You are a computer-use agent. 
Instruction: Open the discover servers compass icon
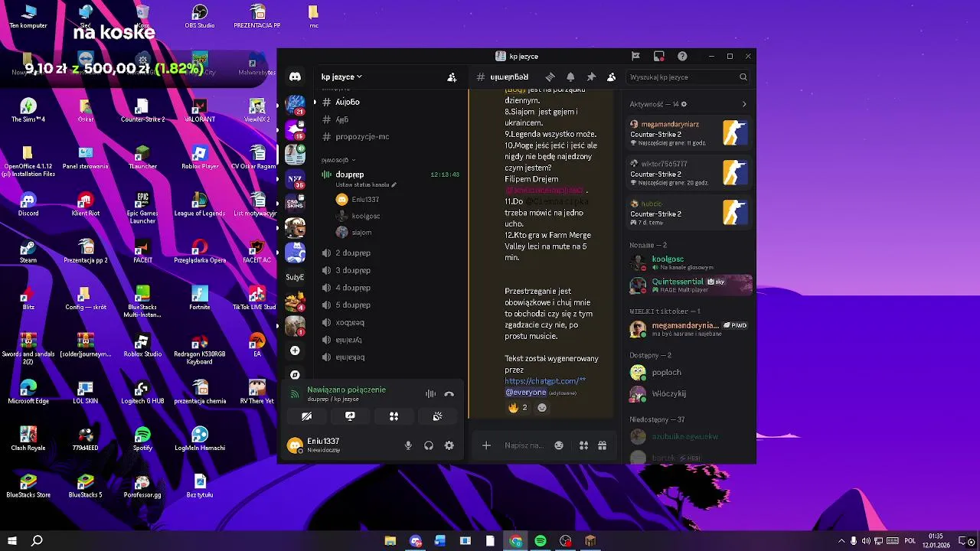click(x=295, y=374)
